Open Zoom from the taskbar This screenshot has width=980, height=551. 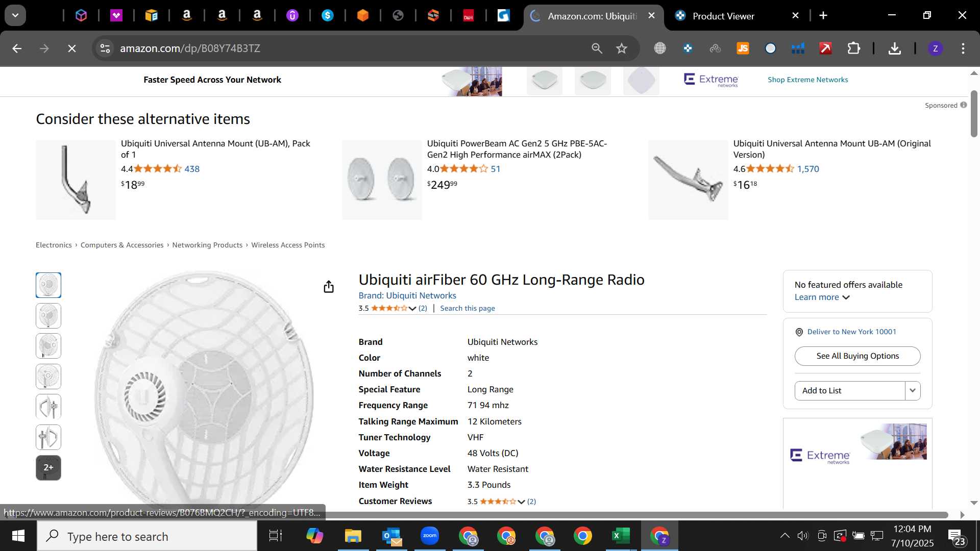(x=430, y=536)
